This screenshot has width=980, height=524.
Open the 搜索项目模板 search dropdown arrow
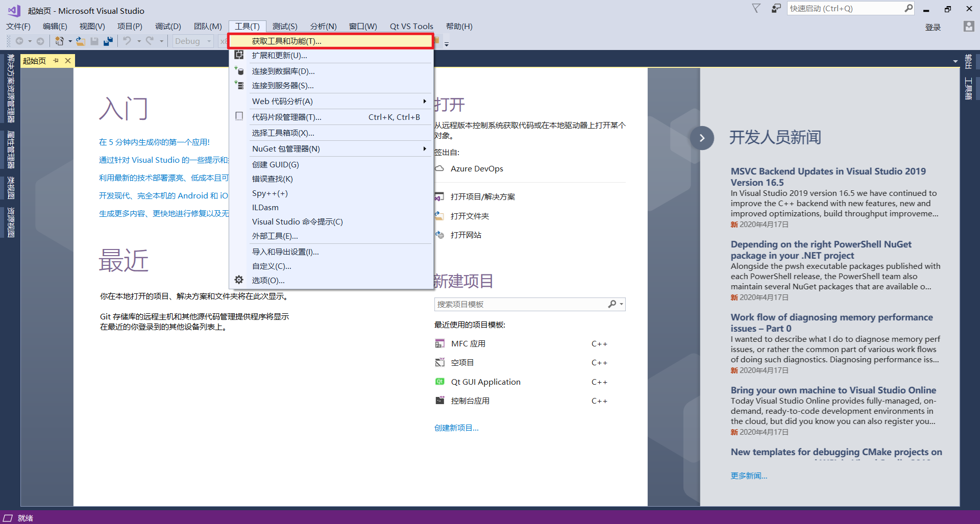[x=621, y=304]
